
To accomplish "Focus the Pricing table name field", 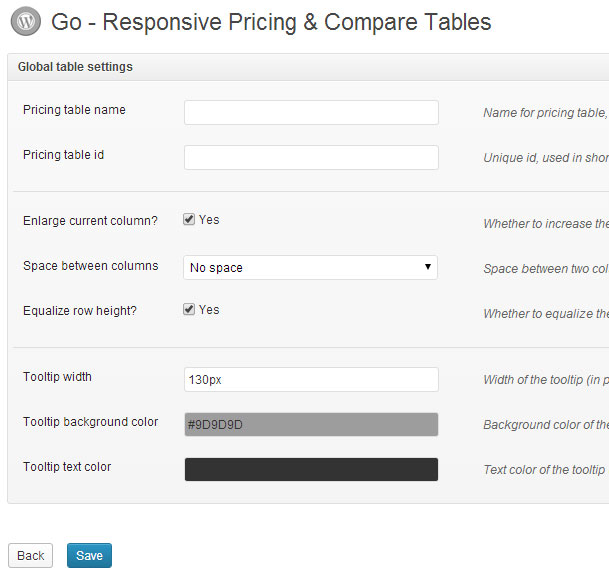I will click(x=311, y=112).
